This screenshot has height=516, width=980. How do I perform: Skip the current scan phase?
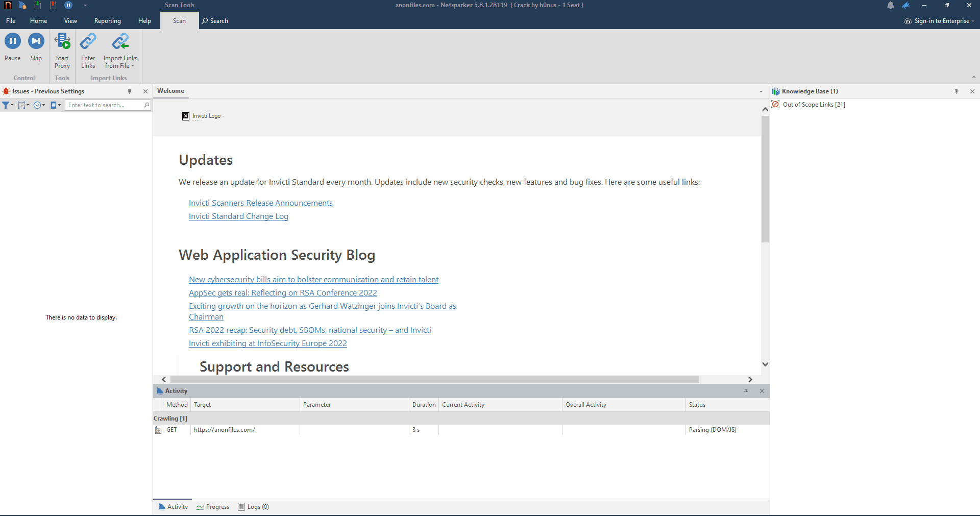(36, 42)
